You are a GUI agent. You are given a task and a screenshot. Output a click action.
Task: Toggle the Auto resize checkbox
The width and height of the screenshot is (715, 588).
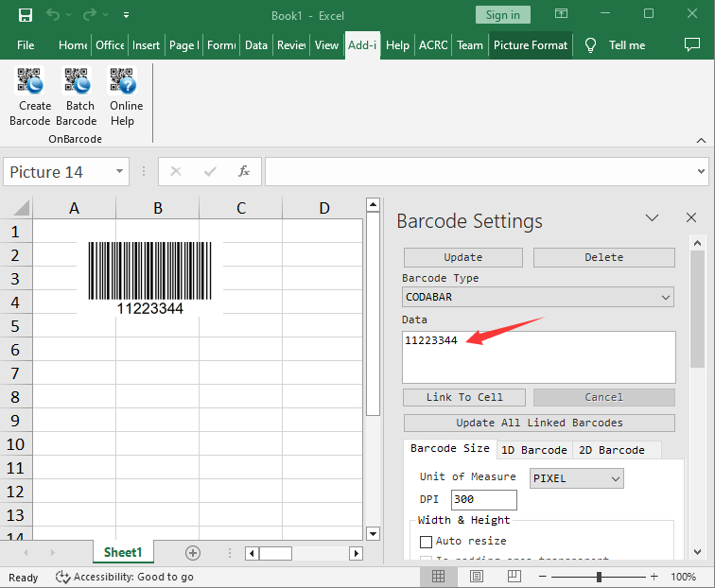coord(426,542)
